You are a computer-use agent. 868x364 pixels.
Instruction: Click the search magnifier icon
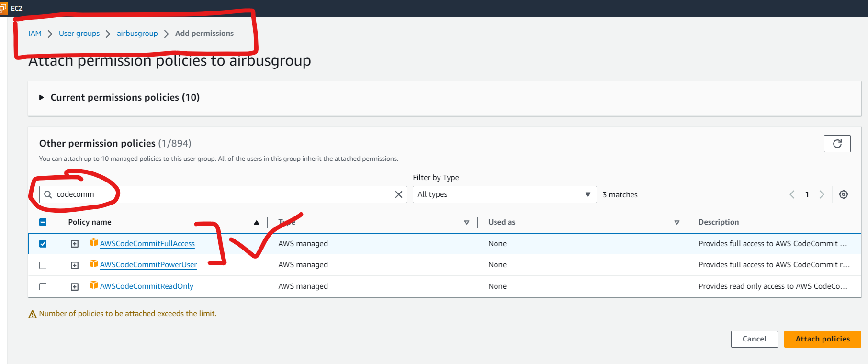48,194
